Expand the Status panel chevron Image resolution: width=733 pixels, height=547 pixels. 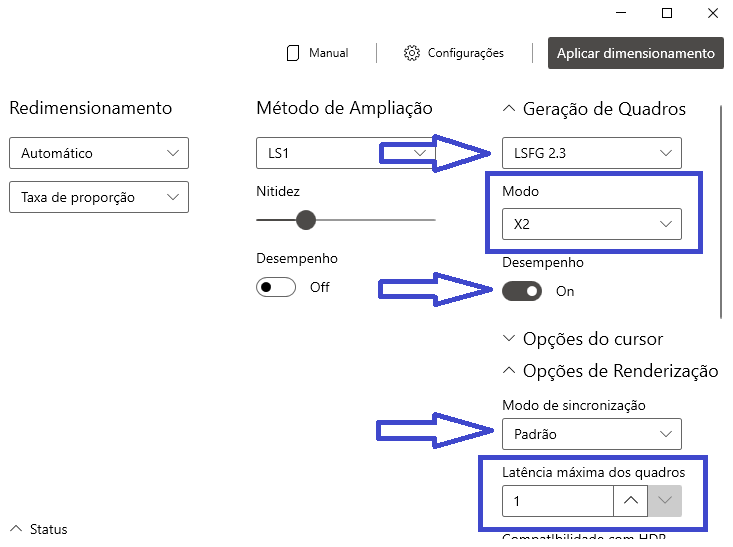(16, 529)
